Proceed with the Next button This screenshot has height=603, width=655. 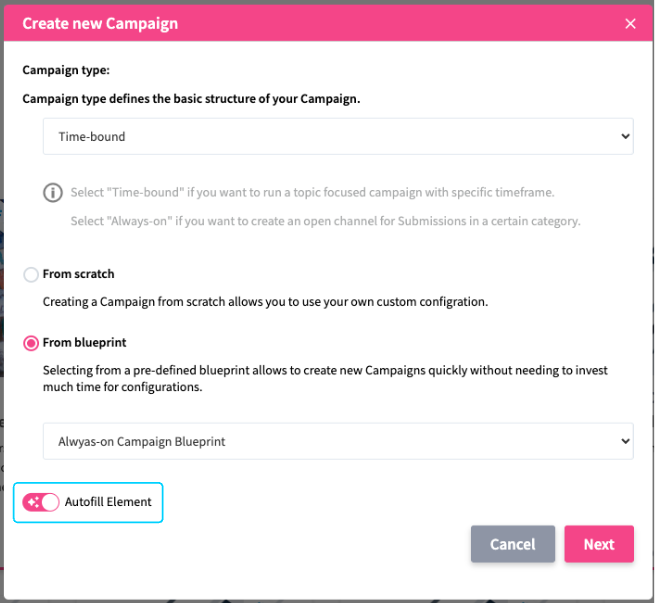pyautogui.click(x=598, y=544)
